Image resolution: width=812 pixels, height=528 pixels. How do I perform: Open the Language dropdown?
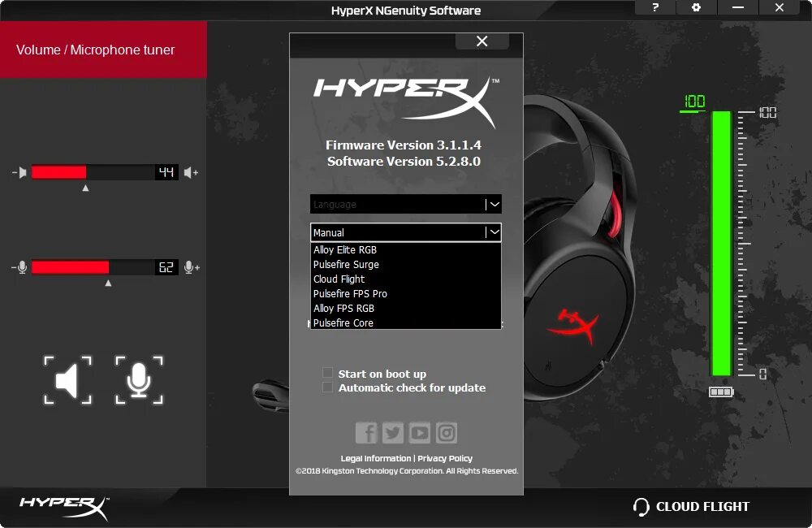point(405,204)
